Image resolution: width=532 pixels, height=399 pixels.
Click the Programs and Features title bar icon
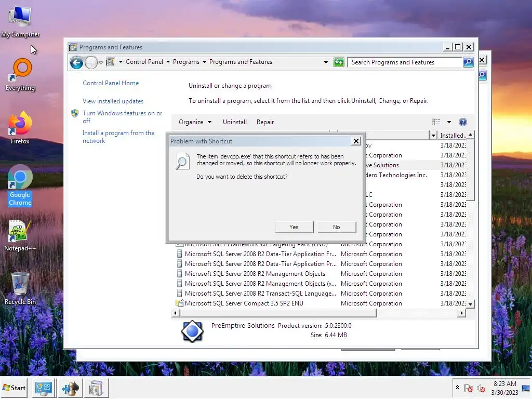click(x=73, y=47)
